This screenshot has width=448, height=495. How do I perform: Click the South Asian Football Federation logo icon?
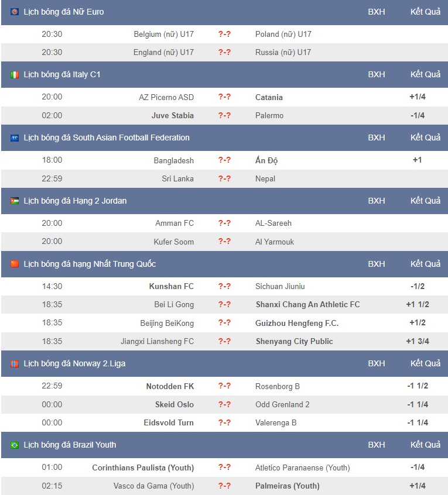(15, 138)
